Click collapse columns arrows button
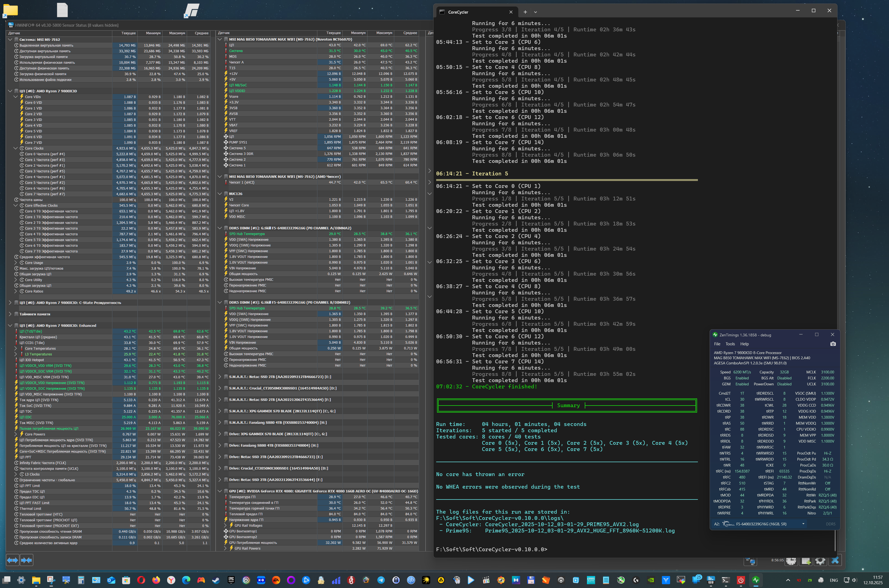 tap(26, 560)
